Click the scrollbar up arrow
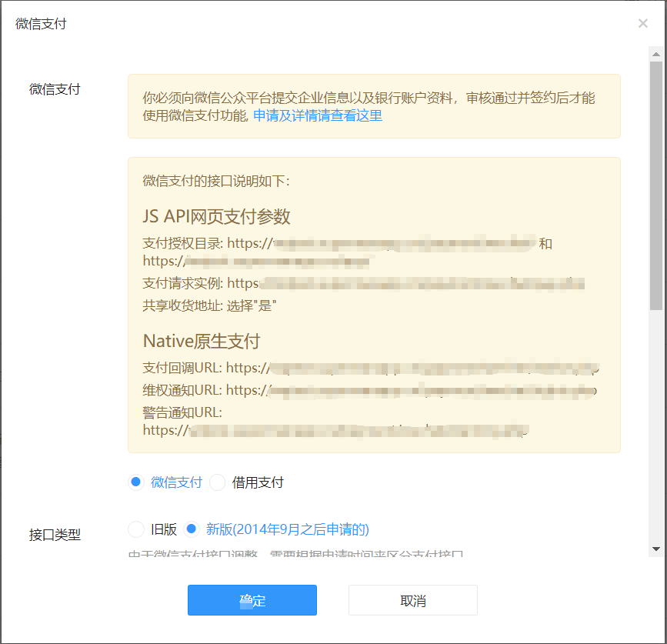Screen dimensions: 667x644 (656, 54)
